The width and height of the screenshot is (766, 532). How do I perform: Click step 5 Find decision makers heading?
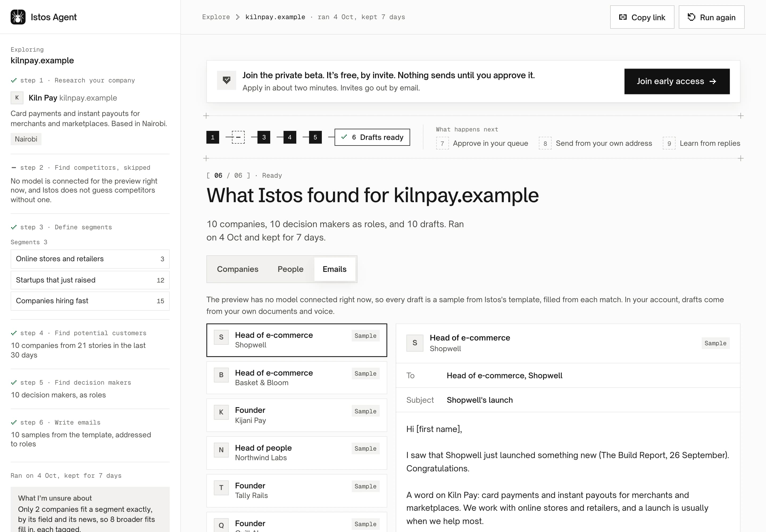75,382
